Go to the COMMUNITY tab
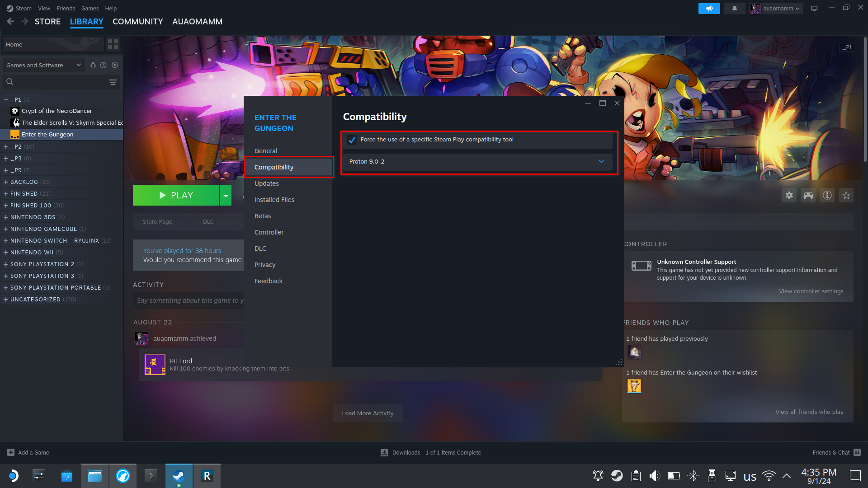The image size is (868, 488). 137,21
